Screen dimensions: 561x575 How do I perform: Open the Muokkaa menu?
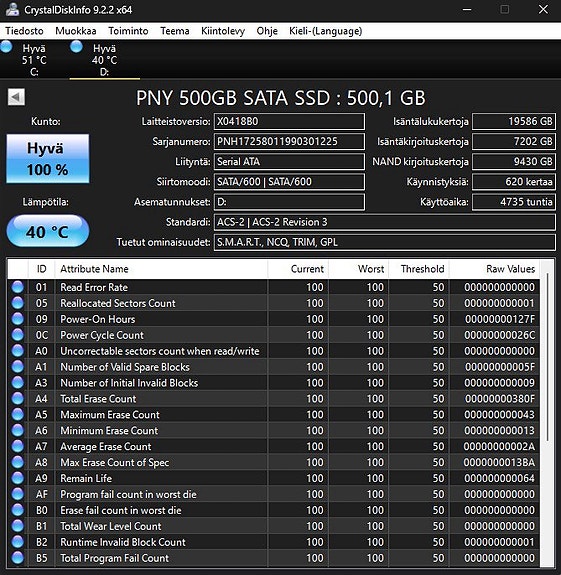[76, 31]
